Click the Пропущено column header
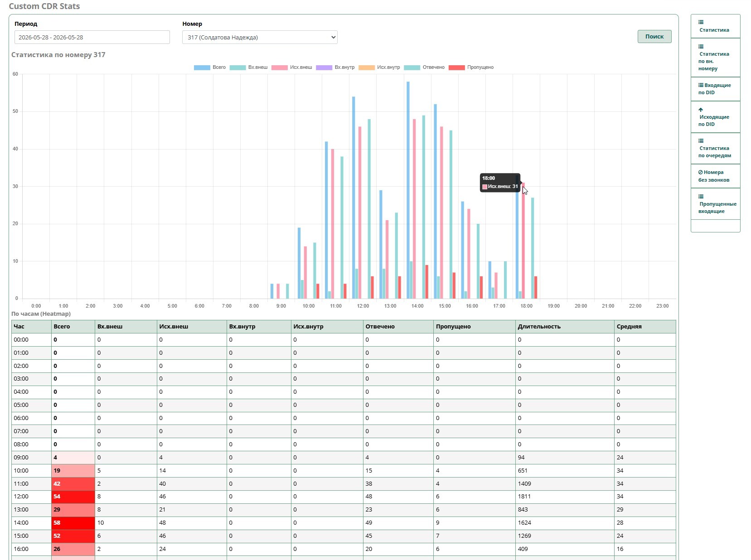This screenshot has width=751, height=560. pos(474,327)
